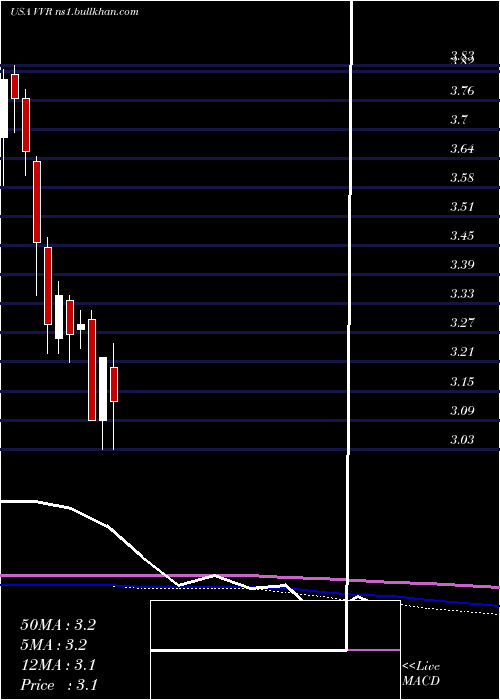
Task: Click the tall white candle bottoming near 3.09
Action: click(103, 389)
